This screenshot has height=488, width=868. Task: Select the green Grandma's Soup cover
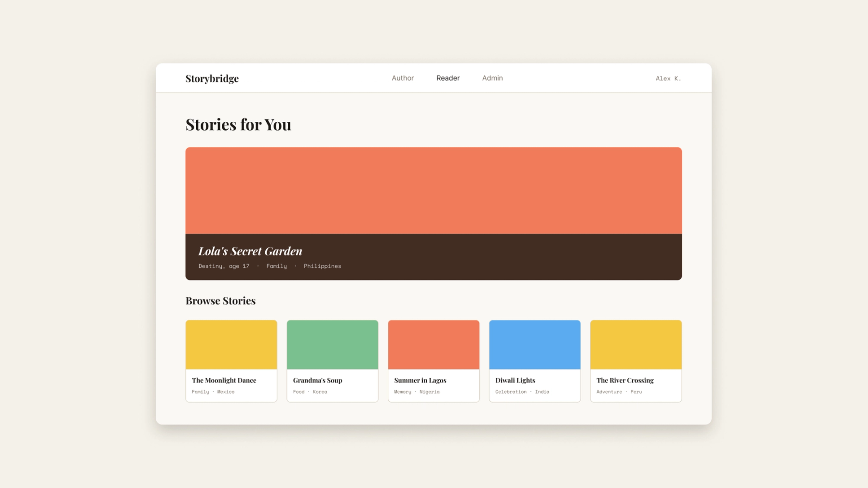[333, 345]
